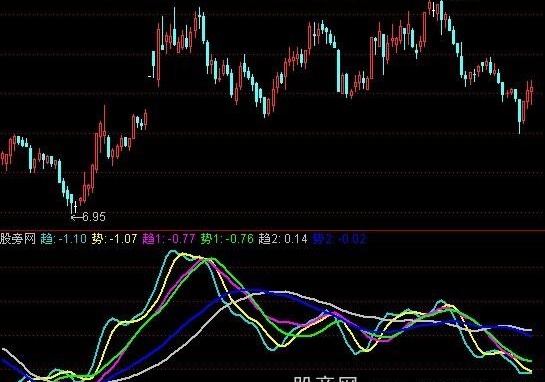Click the 势2: -0.02 blue legend

click(340, 239)
